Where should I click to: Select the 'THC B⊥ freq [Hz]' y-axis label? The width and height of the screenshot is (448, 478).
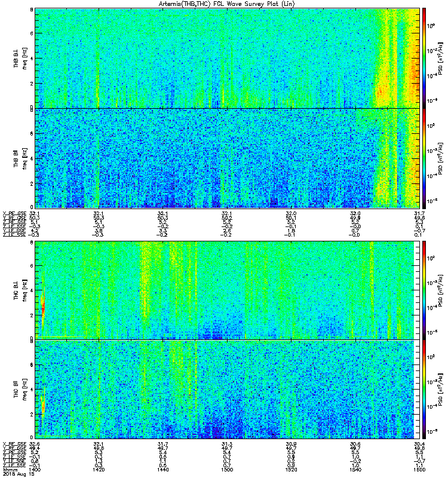pos(20,290)
